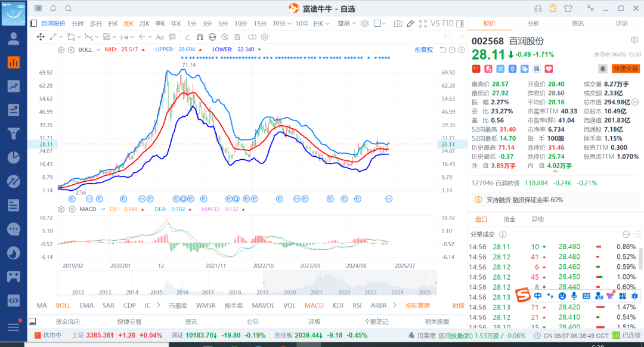644x347 pixels.
Task: Expand the BOLL indicator dropdown
Action: (98, 49)
